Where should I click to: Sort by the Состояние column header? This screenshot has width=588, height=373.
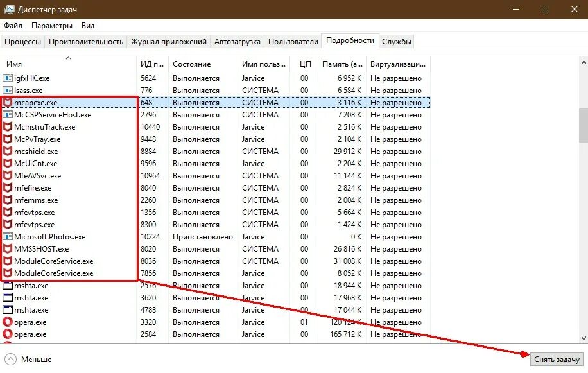203,64
